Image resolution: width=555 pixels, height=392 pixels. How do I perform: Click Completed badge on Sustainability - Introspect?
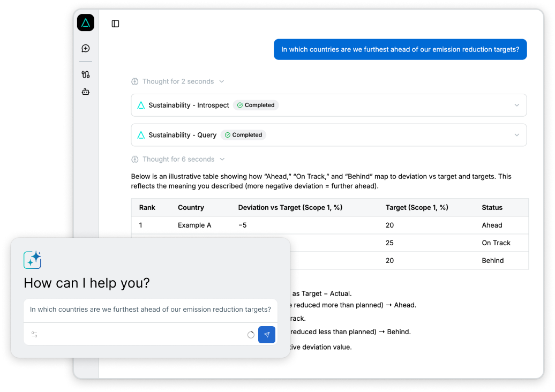click(256, 105)
